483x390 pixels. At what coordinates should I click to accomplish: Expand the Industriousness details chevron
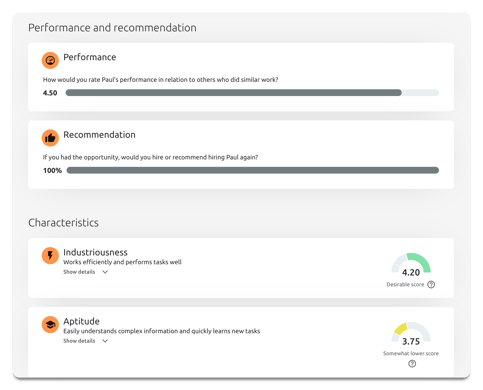coord(105,272)
